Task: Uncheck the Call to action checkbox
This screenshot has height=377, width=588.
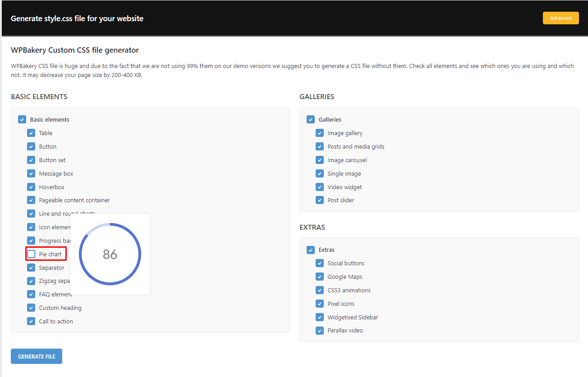Action: tap(31, 321)
